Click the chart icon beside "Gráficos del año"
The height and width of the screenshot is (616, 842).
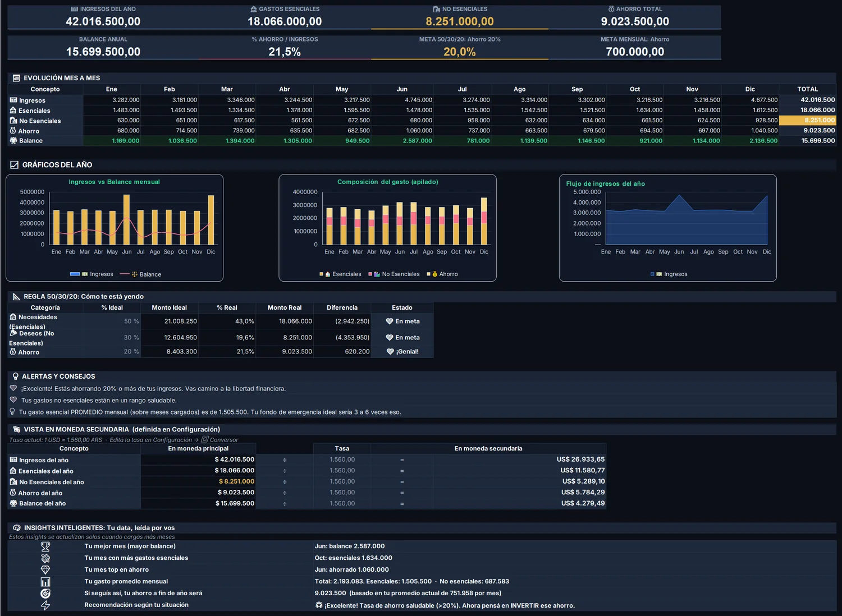coord(15,165)
